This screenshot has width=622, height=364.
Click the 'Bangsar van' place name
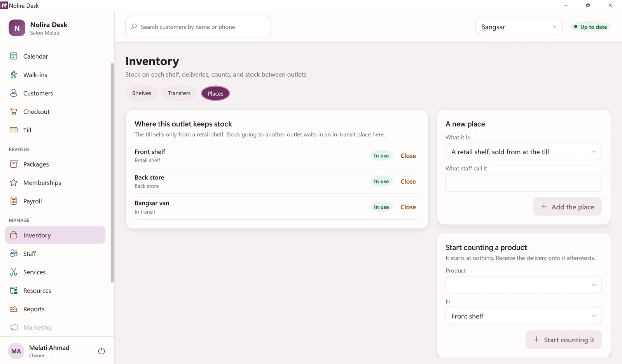click(152, 203)
